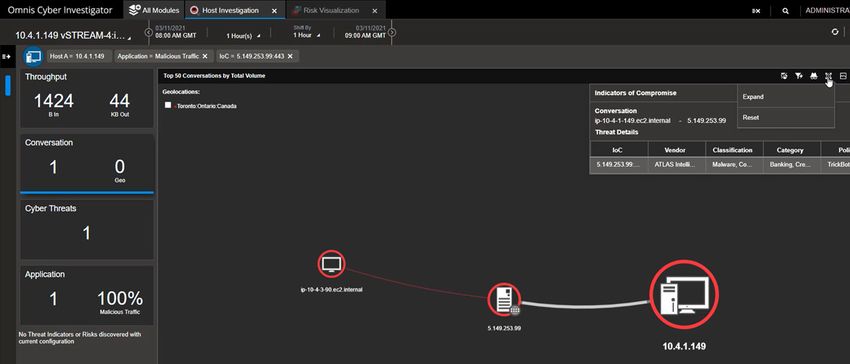Click the expand arrows icon in toolbar

point(828,76)
